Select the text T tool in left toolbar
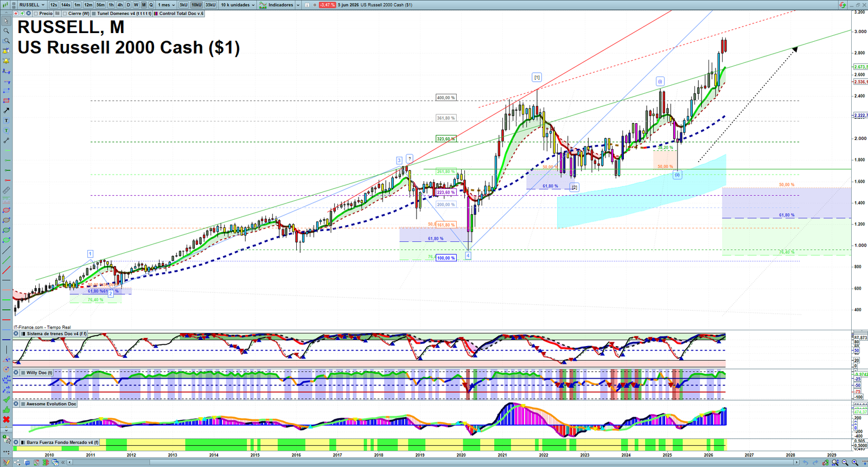868x467 pixels. pos(7,120)
